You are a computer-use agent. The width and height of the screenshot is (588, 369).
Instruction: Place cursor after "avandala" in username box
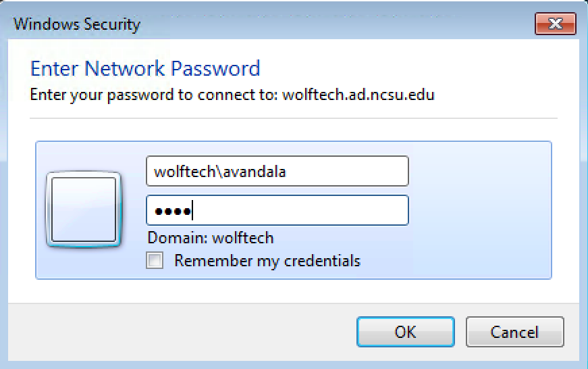[x=288, y=172]
